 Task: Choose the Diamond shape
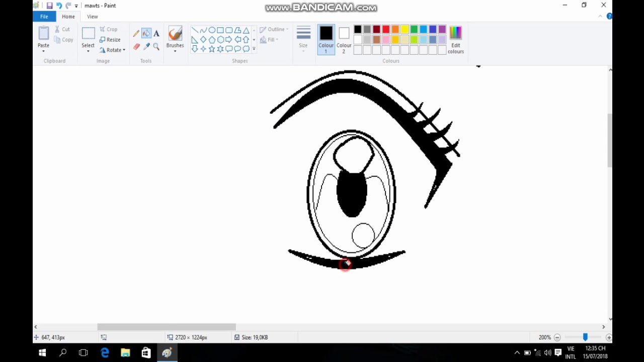pos(203,40)
